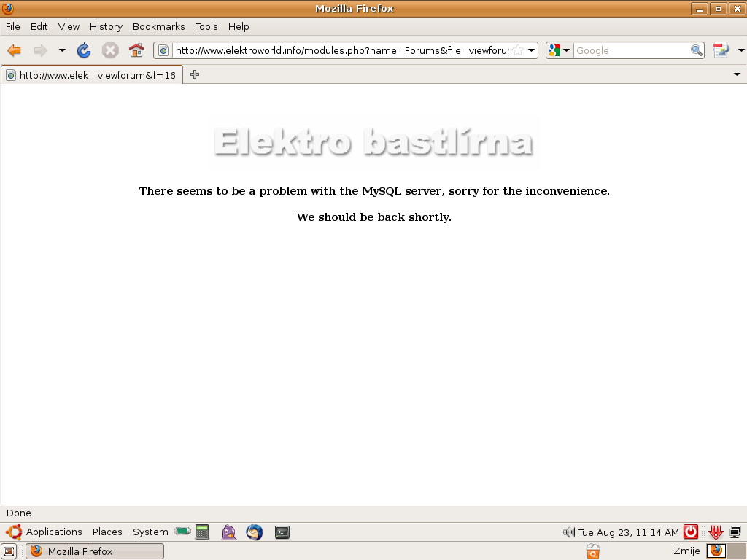Open a new tab with the plus button
Image resolution: width=747 pixels, height=560 pixels.
(195, 74)
